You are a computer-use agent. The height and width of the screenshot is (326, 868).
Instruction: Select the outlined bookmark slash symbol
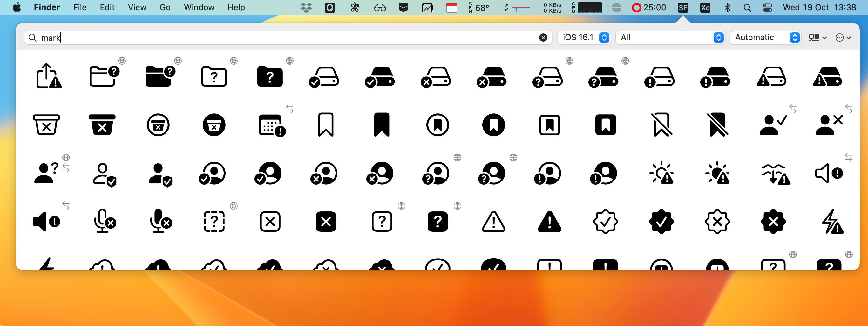661,125
